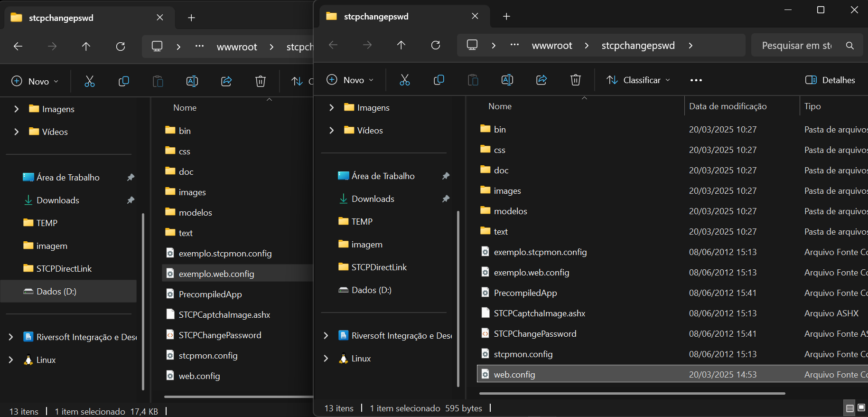Click horizontal scrollbar in right window file list
The width and height of the screenshot is (868, 417).
click(x=632, y=393)
